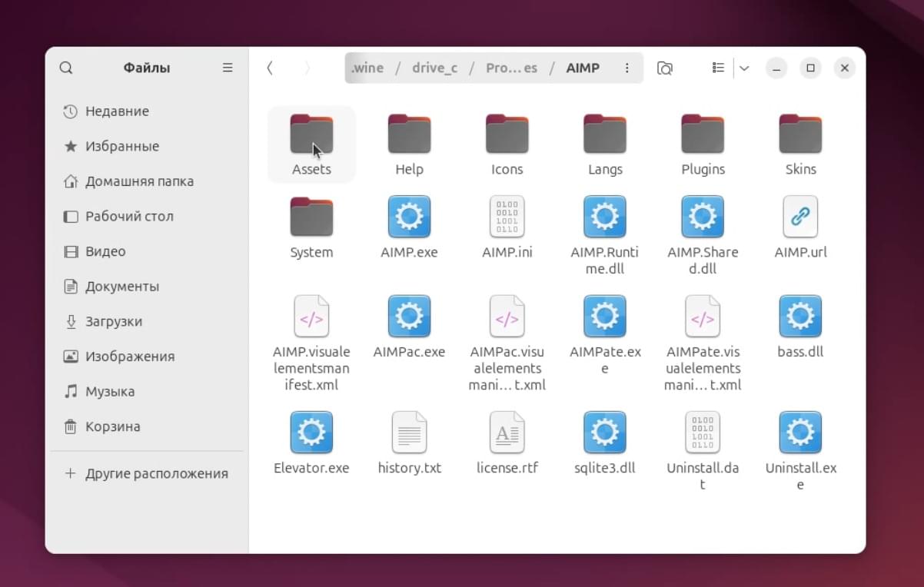Open the Plugins folder

point(703,134)
